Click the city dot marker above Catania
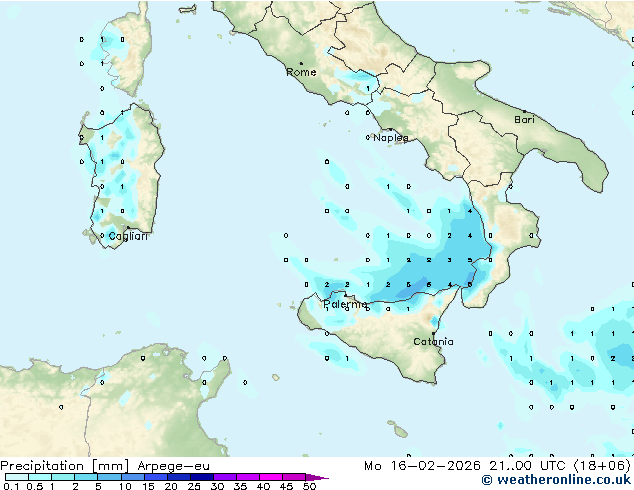The image size is (634, 490). tap(433, 334)
